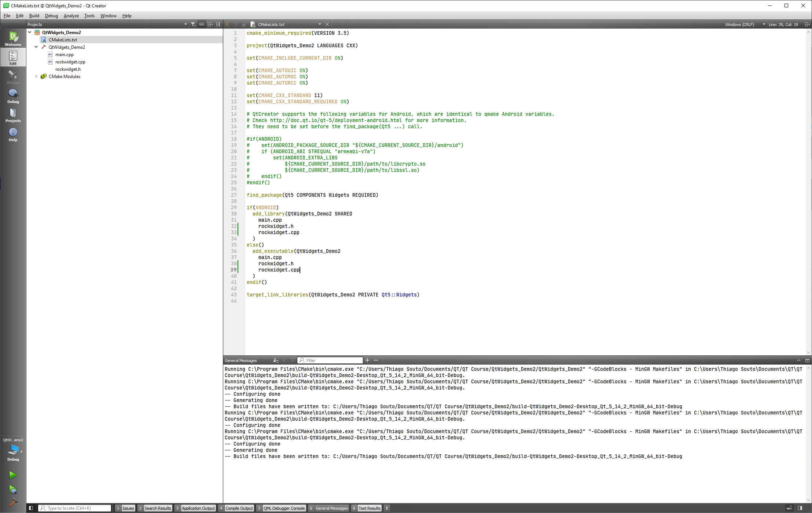Expand the CMake Modules node
The image size is (812, 513).
pyautogui.click(x=36, y=76)
